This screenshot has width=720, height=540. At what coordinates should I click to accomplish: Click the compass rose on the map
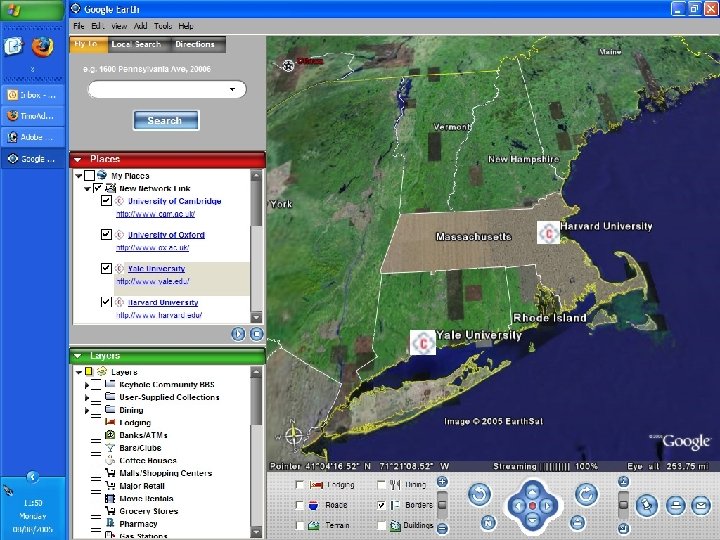click(x=293, y=434)
